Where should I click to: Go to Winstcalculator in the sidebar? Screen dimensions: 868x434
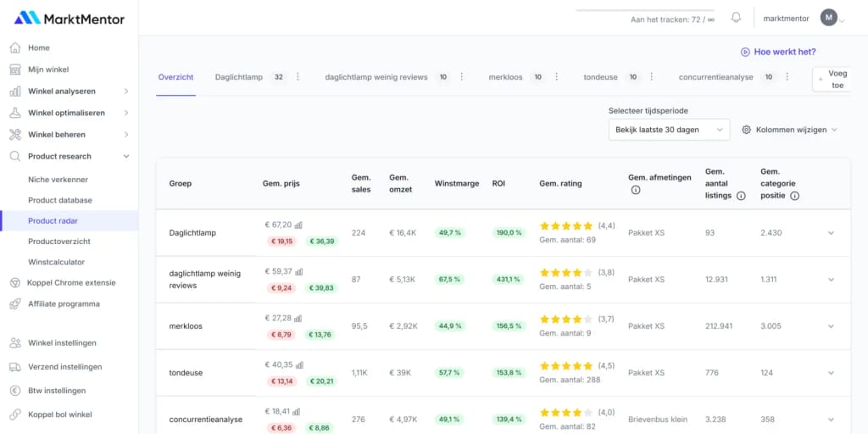[x=58, y=262]
